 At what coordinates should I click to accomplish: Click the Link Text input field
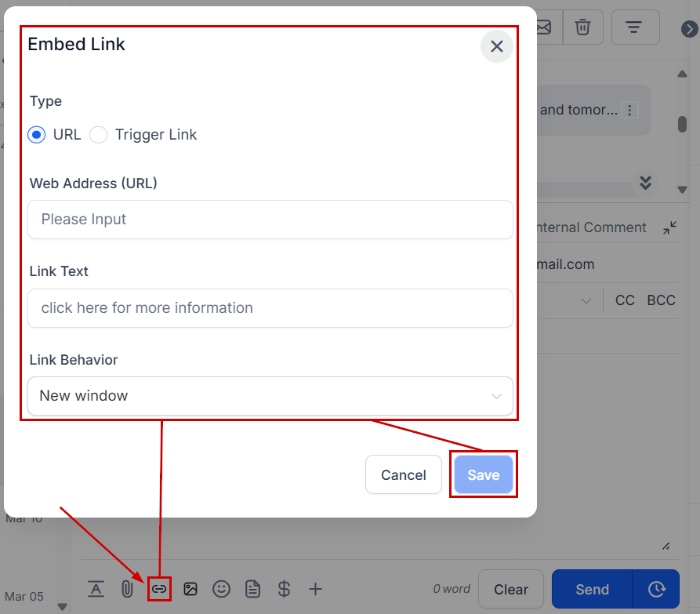(270, 307)
